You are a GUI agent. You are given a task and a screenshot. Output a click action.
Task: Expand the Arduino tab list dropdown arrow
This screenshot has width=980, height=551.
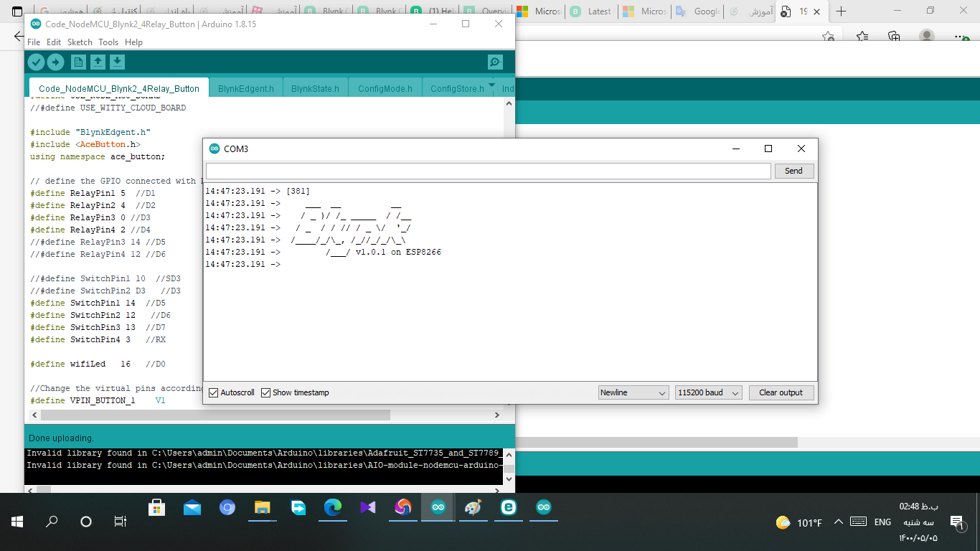pyautogui.click(x=491, y=85)
